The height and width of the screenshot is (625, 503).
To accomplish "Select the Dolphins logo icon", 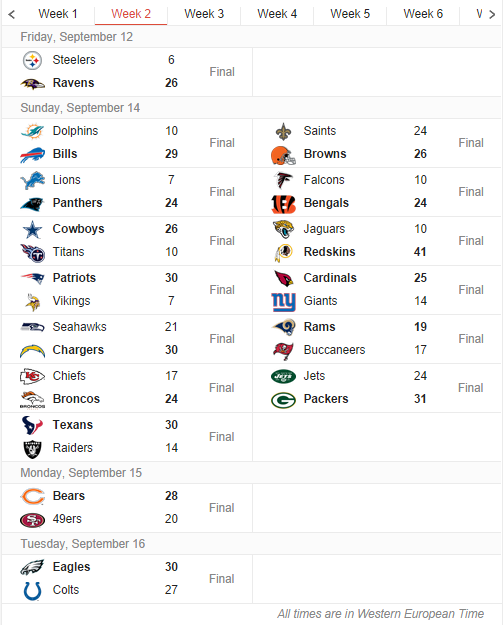I will 32,131.
